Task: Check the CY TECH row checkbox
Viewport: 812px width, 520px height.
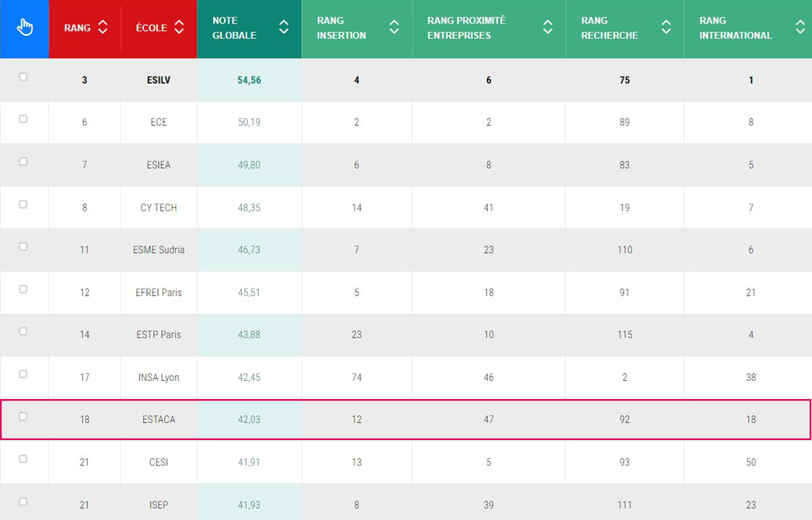Action: [x=23, y=204]
